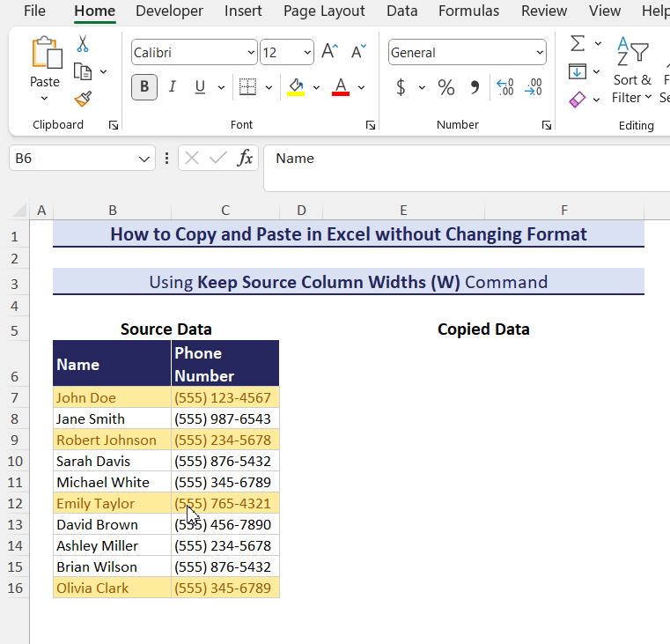The image size is (670, 644).
Task: Toggle Italic formatting
Action: [173, 86]
